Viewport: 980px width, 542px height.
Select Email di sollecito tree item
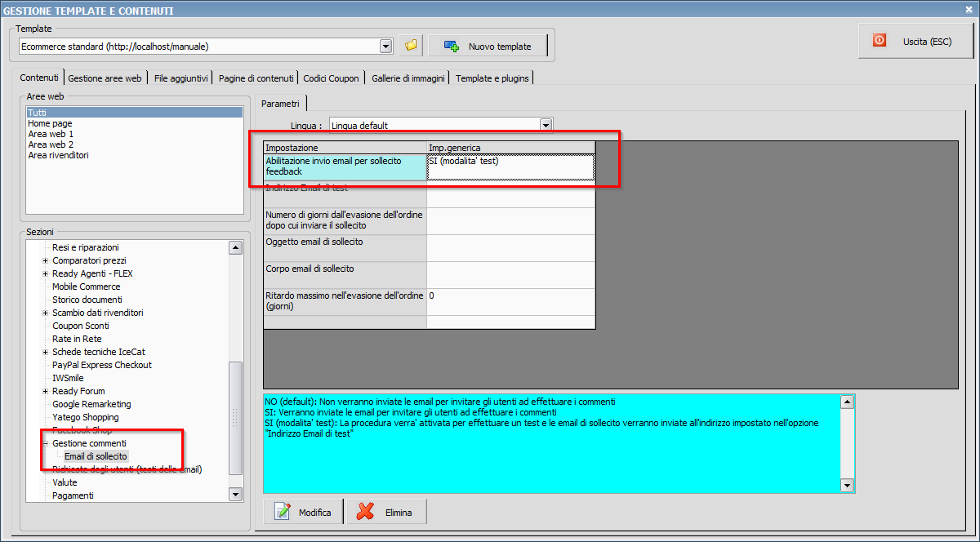tap(96, 456)
